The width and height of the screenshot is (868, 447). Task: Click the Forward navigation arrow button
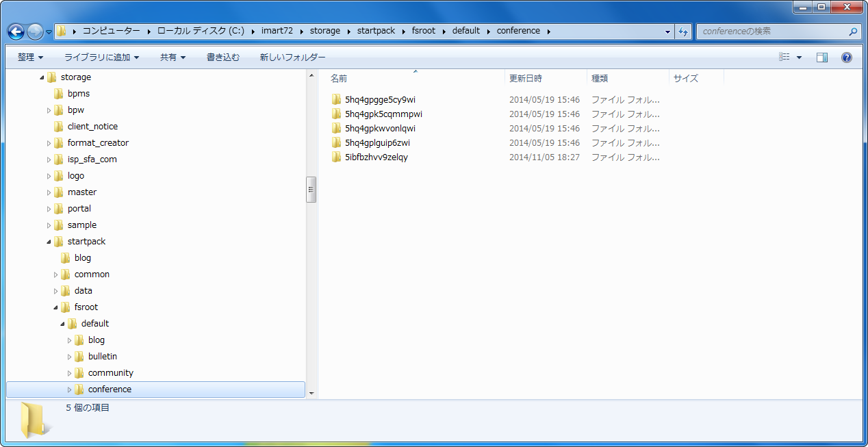point(35,31)
